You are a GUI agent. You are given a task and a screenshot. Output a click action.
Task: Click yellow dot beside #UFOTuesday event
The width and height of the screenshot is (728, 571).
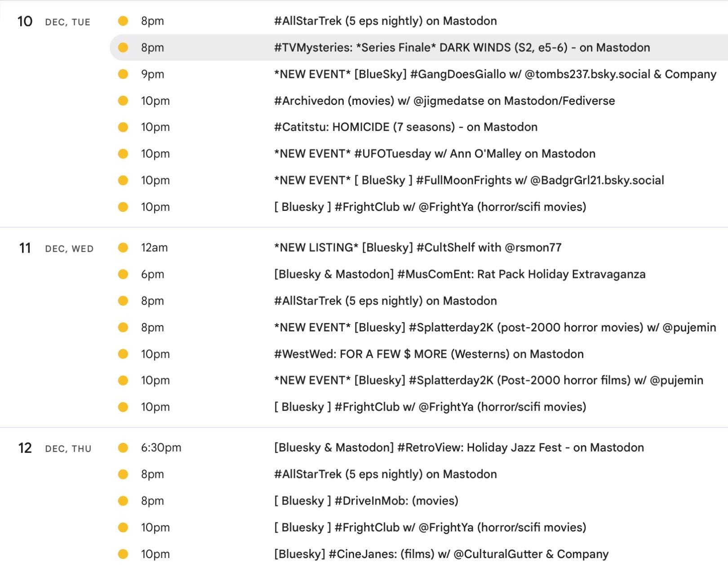point(123,154)
